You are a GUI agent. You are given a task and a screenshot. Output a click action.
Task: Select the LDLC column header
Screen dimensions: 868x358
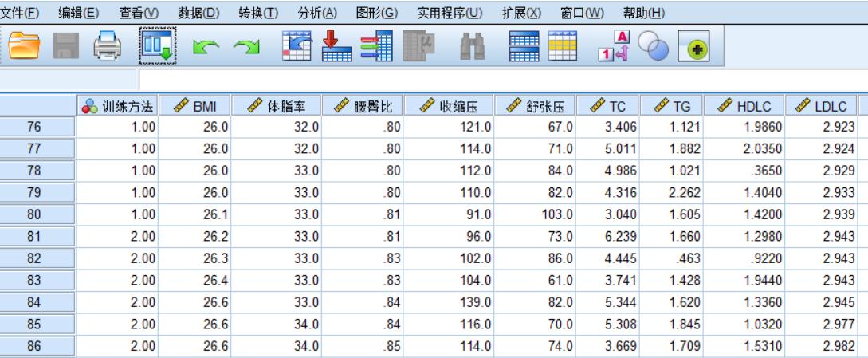pos(822,106)
